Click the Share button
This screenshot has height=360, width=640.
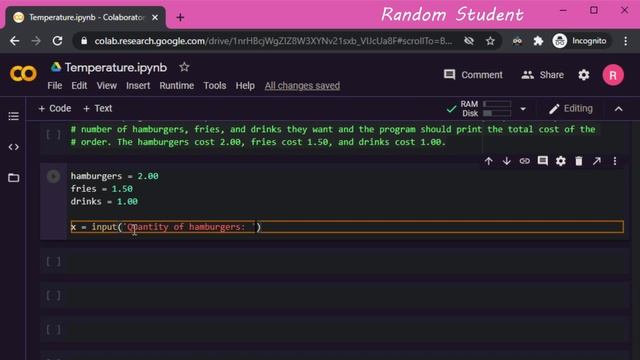542,75
